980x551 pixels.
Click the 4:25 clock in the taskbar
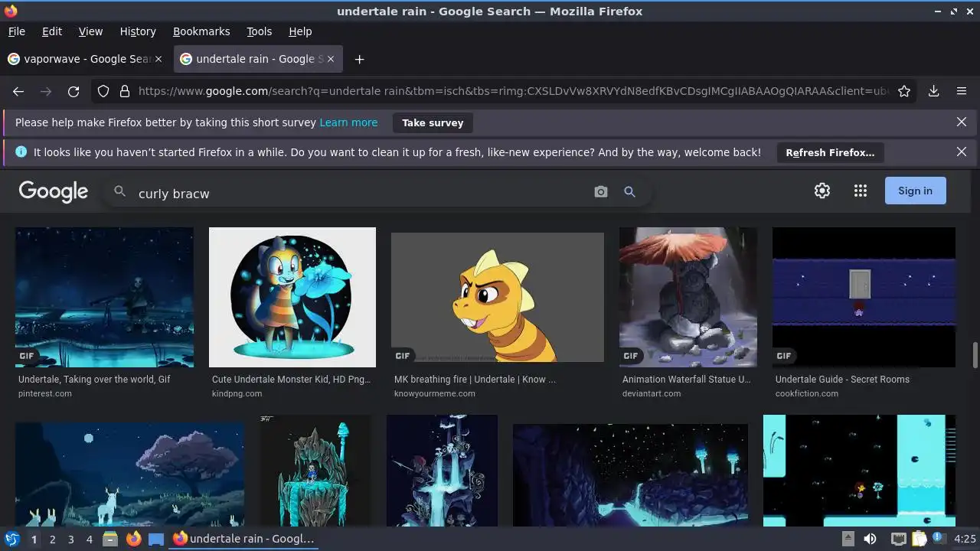click(965, 539)
